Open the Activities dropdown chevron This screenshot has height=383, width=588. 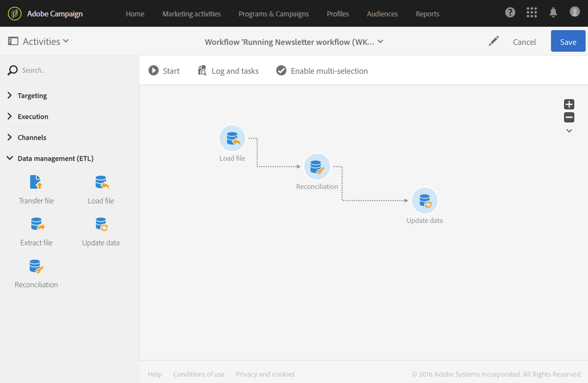[66, 41]
